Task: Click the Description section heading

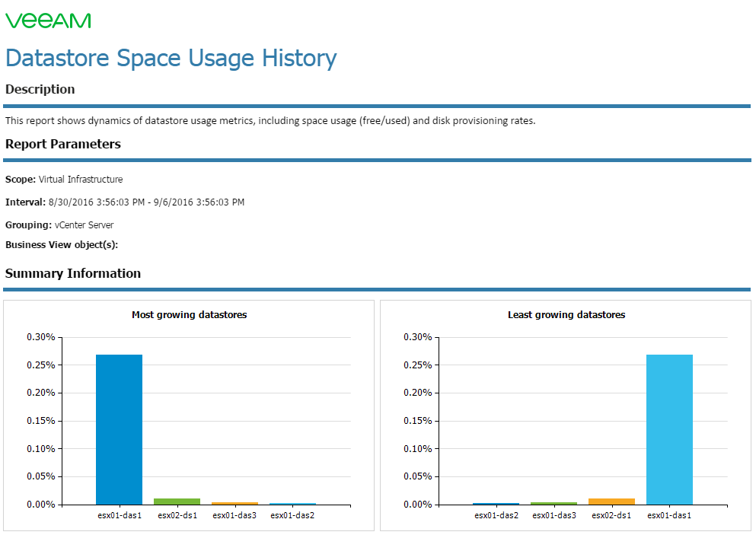Action: coord(40,89)
